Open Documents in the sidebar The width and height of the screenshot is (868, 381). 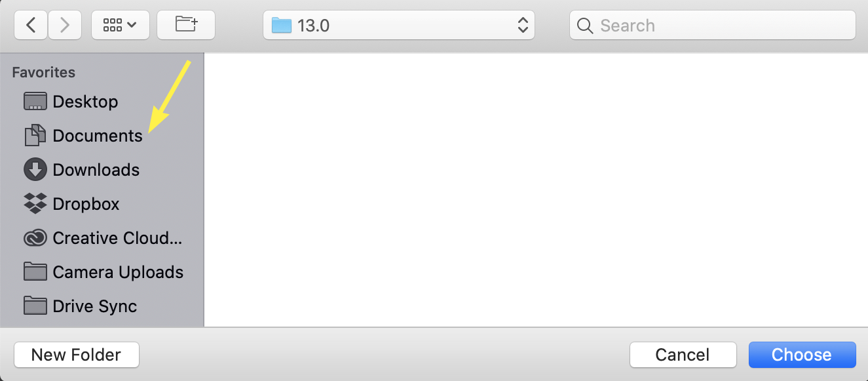[x=102, y=136]
